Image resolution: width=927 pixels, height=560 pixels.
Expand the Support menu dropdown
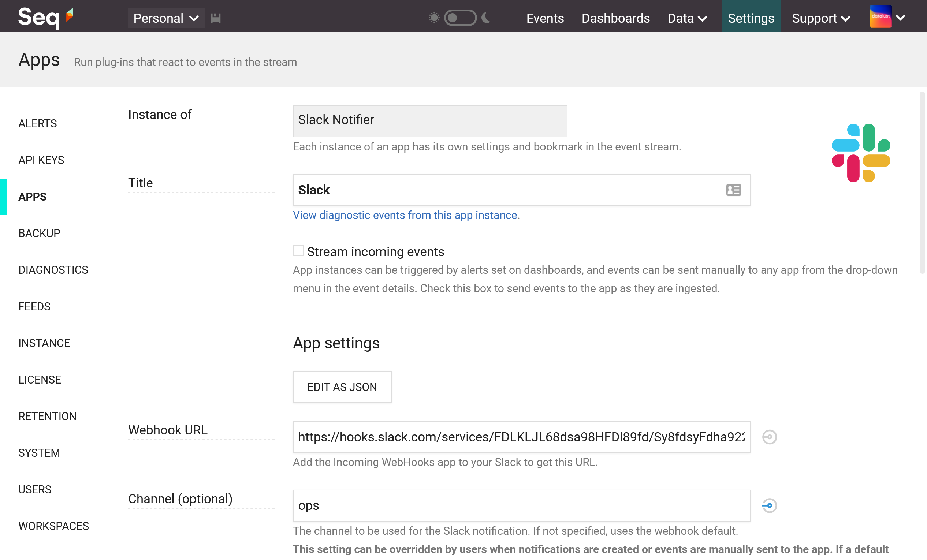click(x=821, y=18)
